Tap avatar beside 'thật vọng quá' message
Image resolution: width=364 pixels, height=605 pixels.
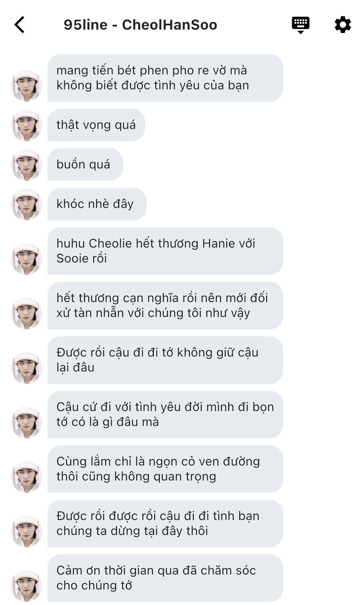[x=26, y=125]
